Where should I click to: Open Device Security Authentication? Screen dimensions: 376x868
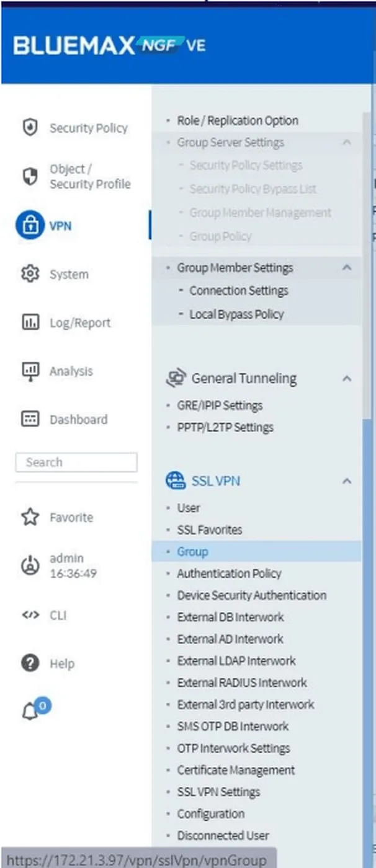pos(252,595)
